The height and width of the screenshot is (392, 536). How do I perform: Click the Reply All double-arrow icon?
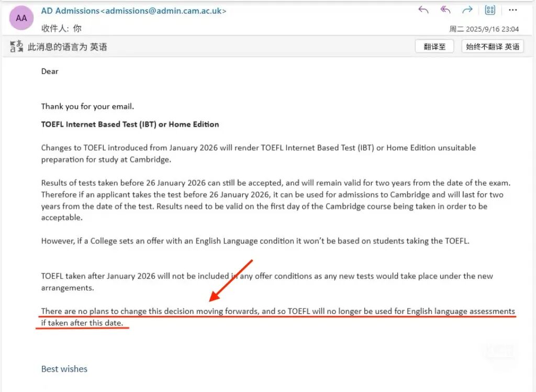(x=445, y=9)
